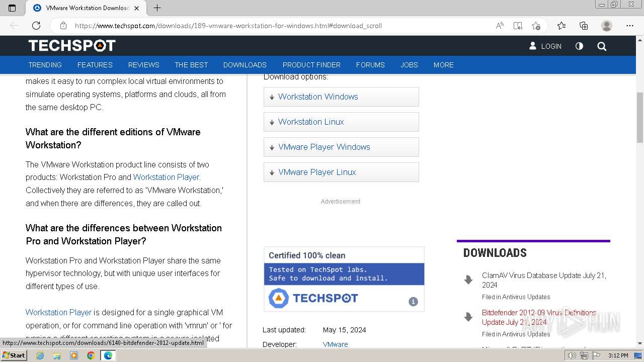Open ClamAV Virus Database Update link
644x362 pixels.
point(544,280)
